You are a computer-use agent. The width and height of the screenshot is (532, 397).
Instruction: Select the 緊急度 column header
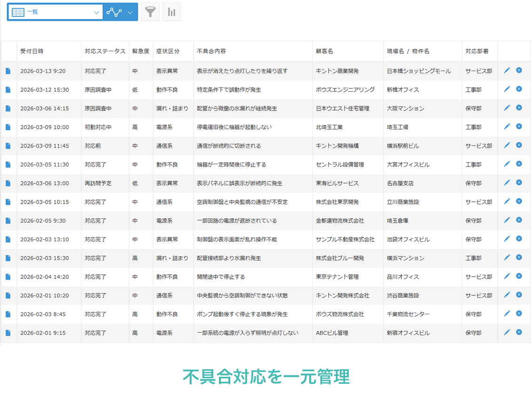click(141, 51)
